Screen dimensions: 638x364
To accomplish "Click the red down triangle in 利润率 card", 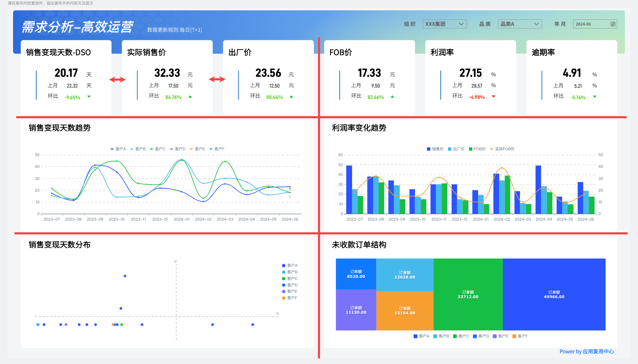I will 494,97.
